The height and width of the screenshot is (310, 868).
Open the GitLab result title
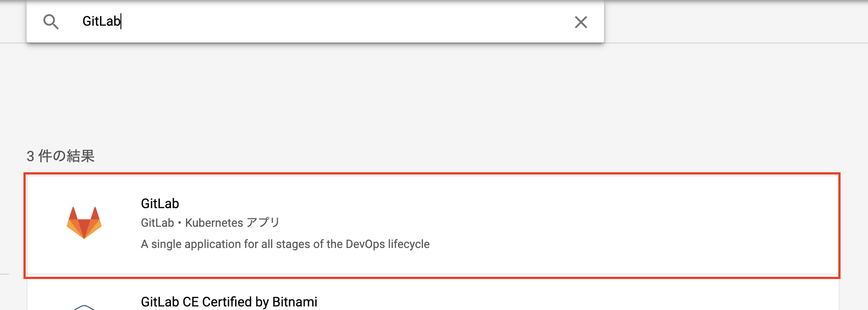coord(160,203)
